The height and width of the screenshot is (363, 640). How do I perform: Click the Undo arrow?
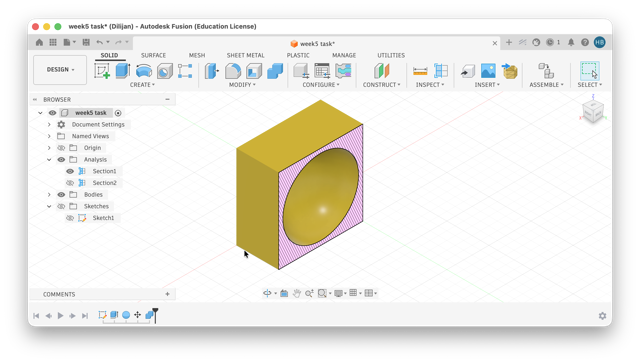pos(100,42)
